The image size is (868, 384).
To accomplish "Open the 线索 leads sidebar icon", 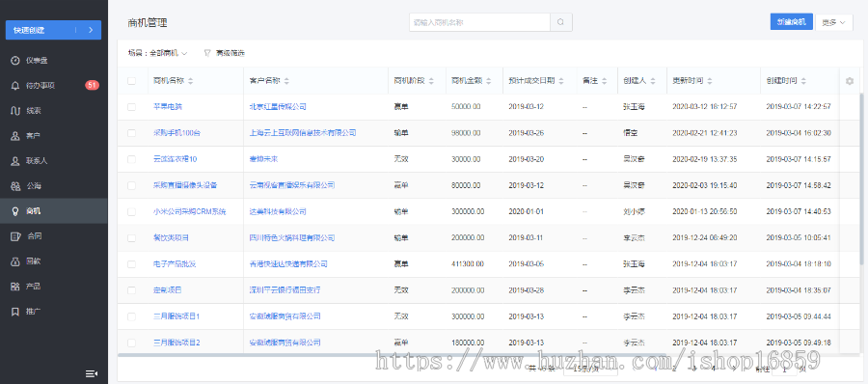I will coord(15,110).
